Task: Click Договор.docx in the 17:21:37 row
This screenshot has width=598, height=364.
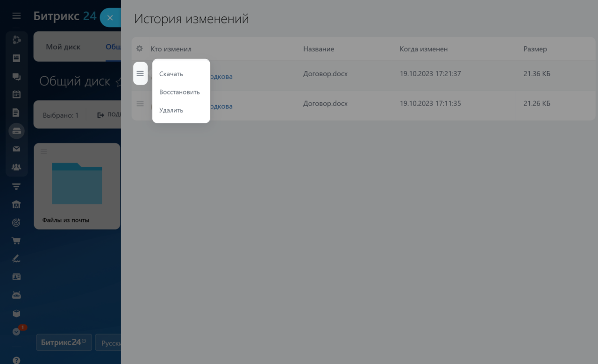Action: click(325, 74)
